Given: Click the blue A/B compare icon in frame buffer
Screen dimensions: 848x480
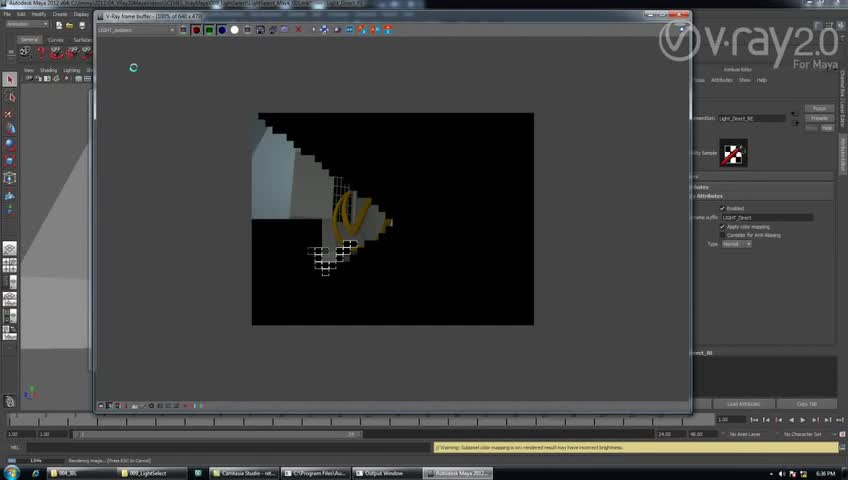Looking at the screenshot, I should 349,30.
